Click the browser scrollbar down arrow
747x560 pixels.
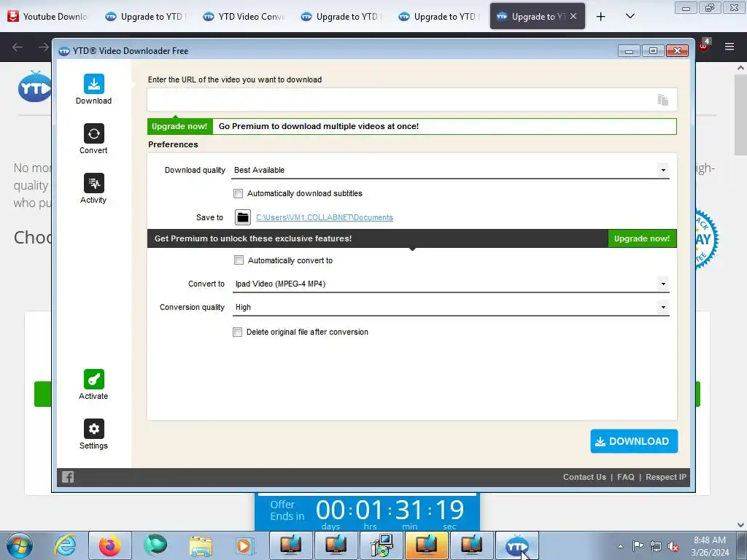click(x=740, y=525)
